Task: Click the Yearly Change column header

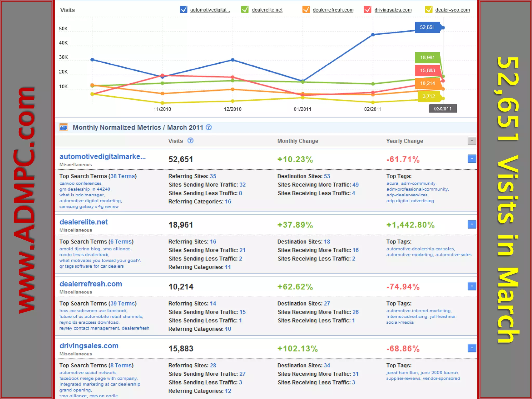Action: (404, 141)
